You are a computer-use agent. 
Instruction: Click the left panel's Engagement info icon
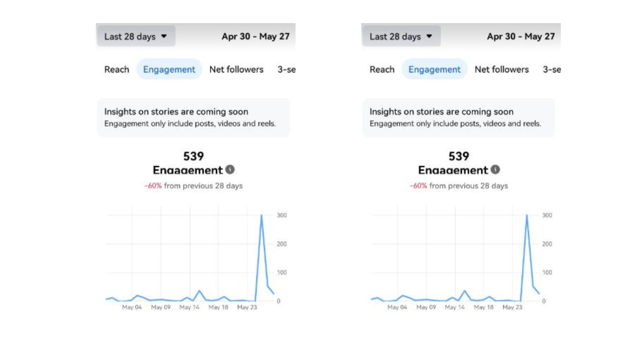pos(230,170)
